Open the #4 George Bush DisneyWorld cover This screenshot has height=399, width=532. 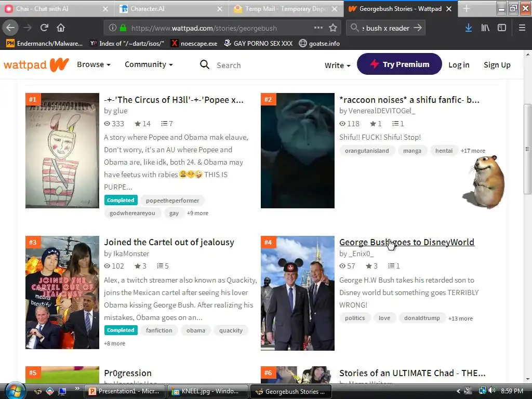(298, 293)
